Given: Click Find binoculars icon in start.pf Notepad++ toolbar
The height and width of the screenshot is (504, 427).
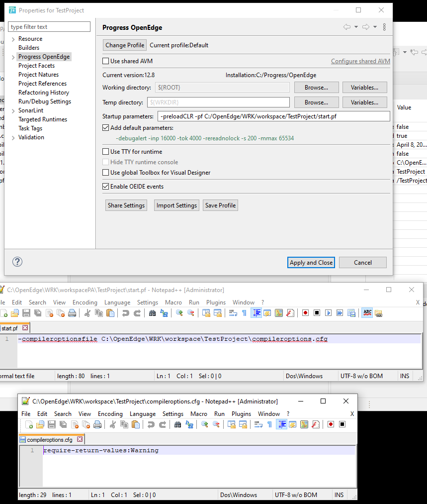Looking at the screenshot, I should tap(153, 313).
